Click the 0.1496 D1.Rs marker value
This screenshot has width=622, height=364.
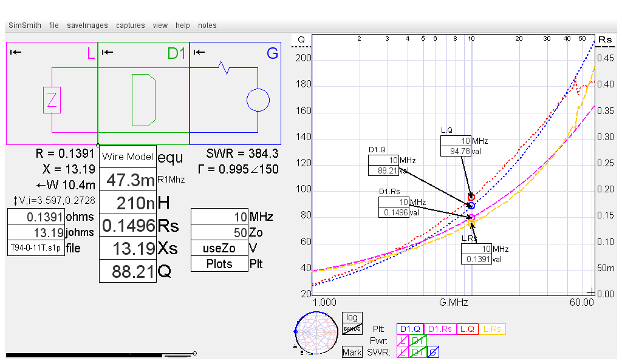pos(394,212)
